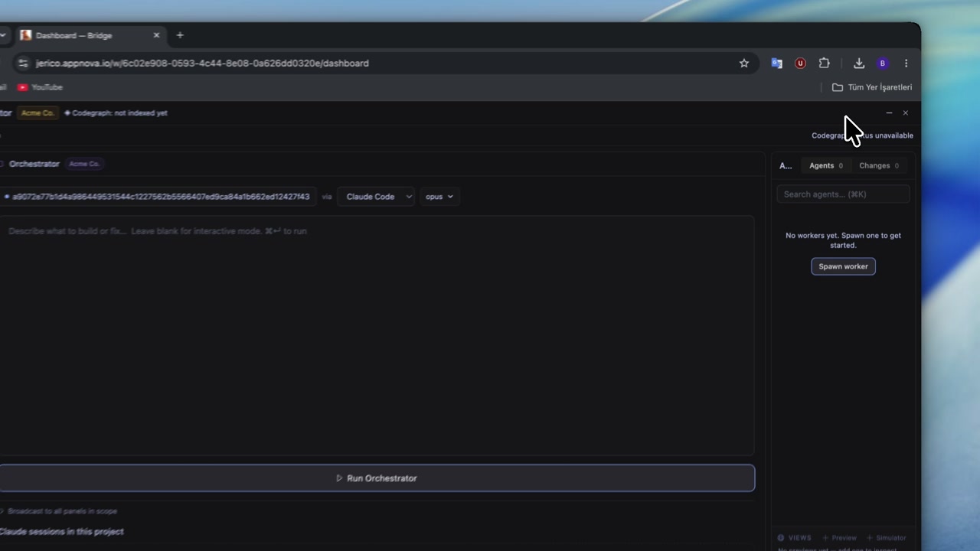Click the Run Orchestrator button
The width and height of the screenshot is (980, 551).
click(x=377, y=478)
